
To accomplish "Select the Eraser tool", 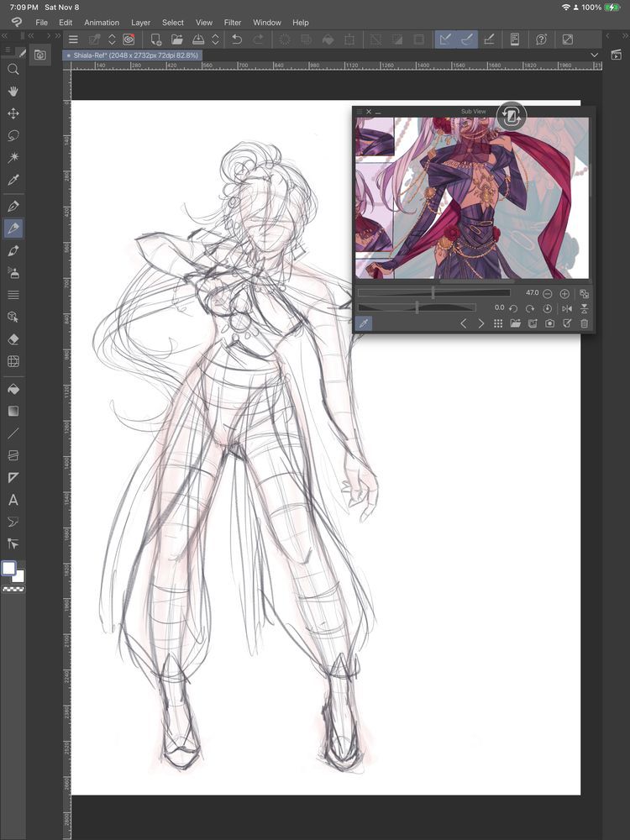I will point(13,339).
